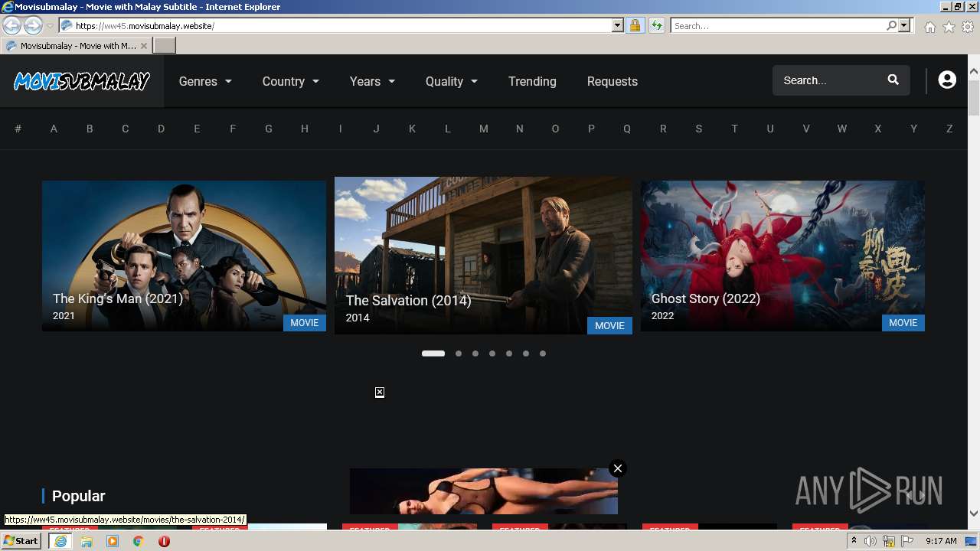Image resolution: width=980 pixels, height=551 pixels.
Task: Filter titles by letter S
Action: (699, 129)
